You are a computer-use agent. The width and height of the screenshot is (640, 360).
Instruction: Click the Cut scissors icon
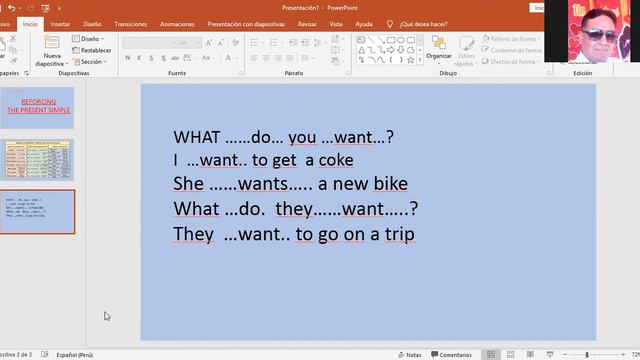[x=13, y=38]
